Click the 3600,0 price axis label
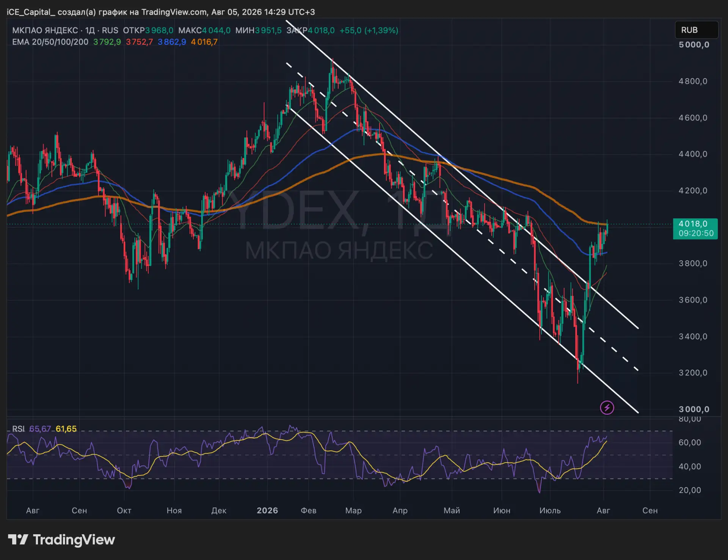This screenshot has width=728, height=560. 693,300
